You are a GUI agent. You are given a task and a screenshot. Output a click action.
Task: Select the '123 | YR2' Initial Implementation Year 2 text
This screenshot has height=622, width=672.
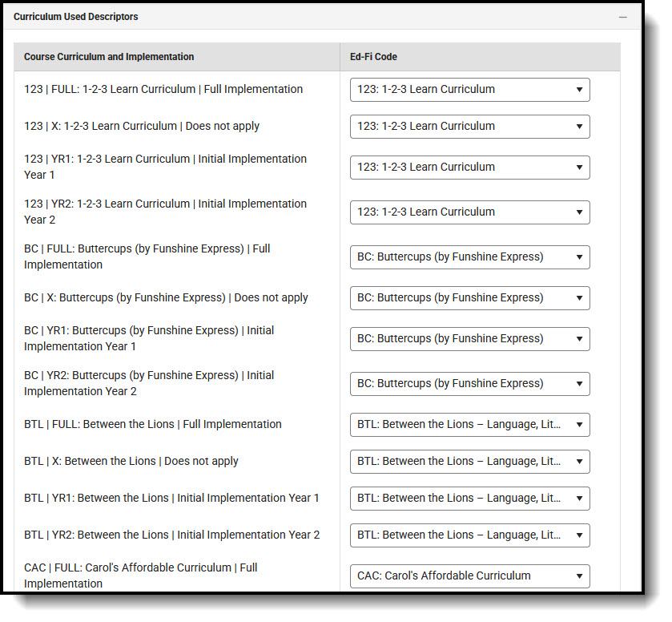tap(166, 212)
